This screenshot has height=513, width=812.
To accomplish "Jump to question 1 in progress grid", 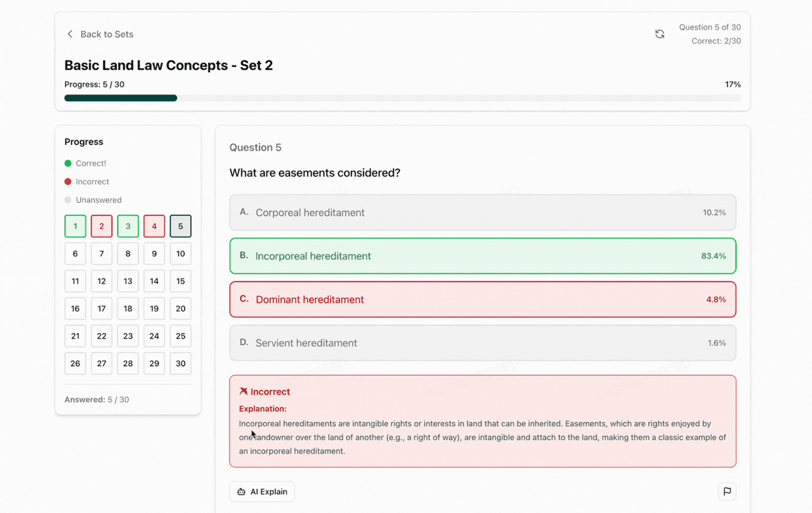I will pyautogui.click(x=75, y=226).
